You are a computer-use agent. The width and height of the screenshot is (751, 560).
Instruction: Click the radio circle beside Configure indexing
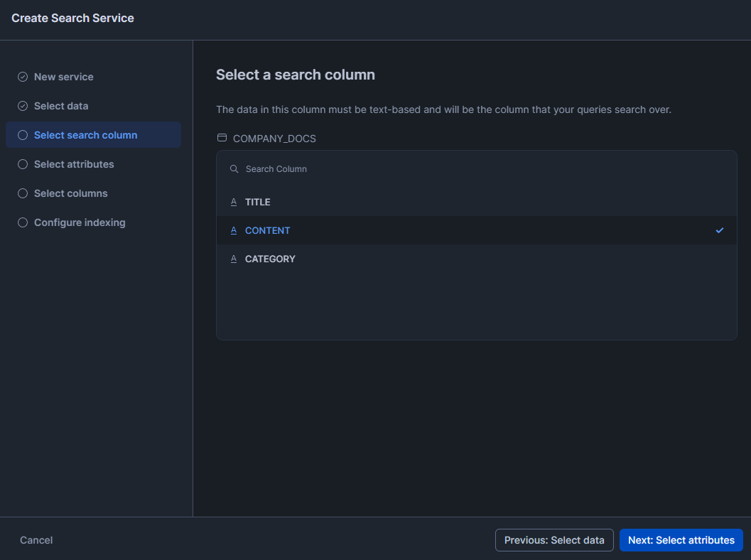pos(21,222)
